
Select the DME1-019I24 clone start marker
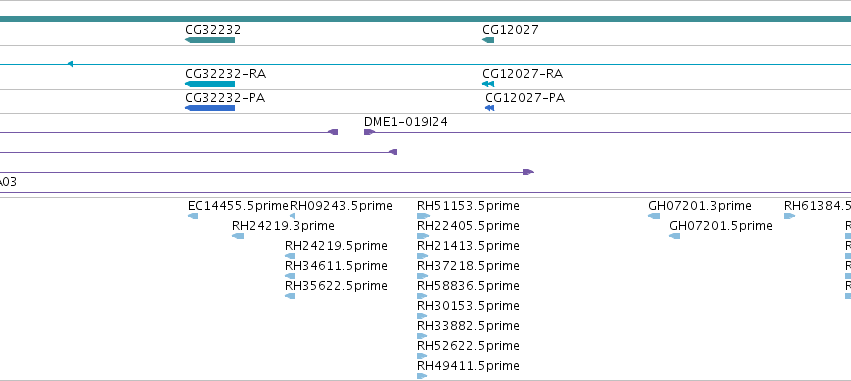click(x=369, y=132)
